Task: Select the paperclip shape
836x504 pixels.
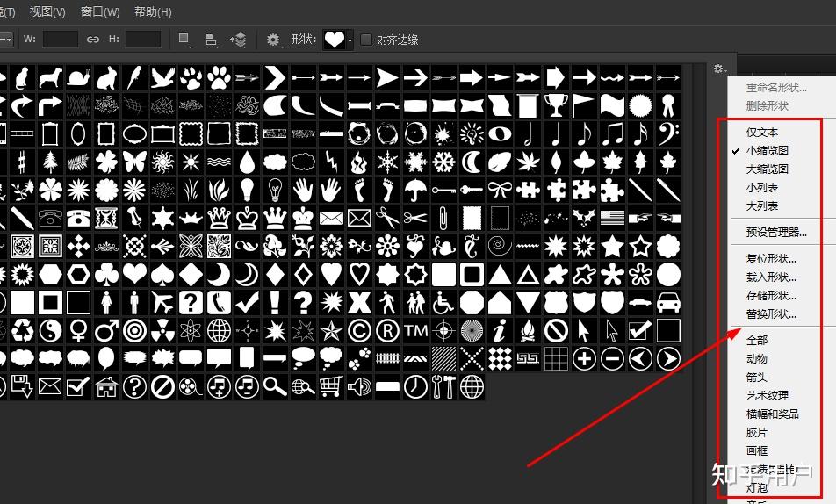Action: [x=443, y=218]
